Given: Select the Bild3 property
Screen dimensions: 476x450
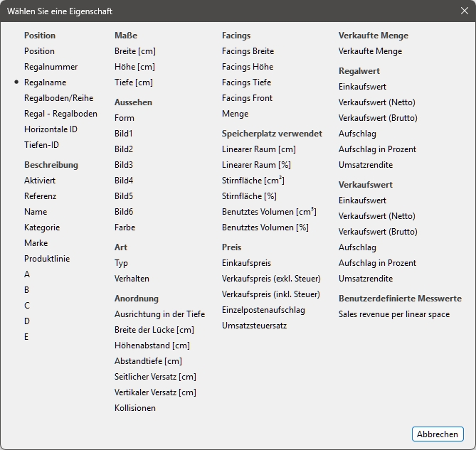Looking at the screenshot, I should click(124, 165).
